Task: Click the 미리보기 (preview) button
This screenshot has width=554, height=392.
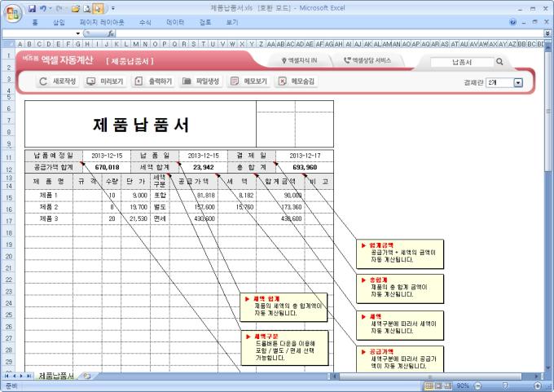Action: 105,81
